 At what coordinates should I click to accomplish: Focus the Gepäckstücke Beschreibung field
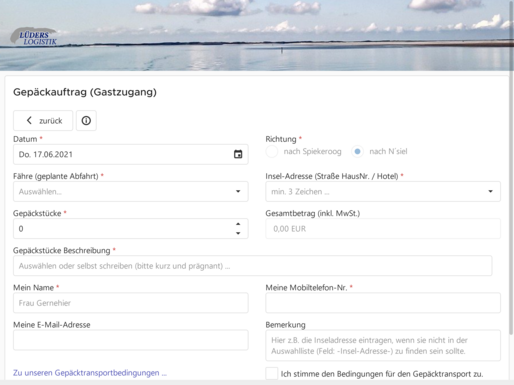tap(253, 266)
